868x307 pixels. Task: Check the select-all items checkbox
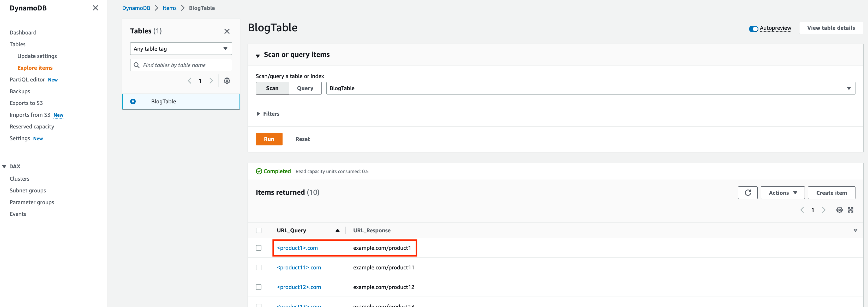coord(259,230)
